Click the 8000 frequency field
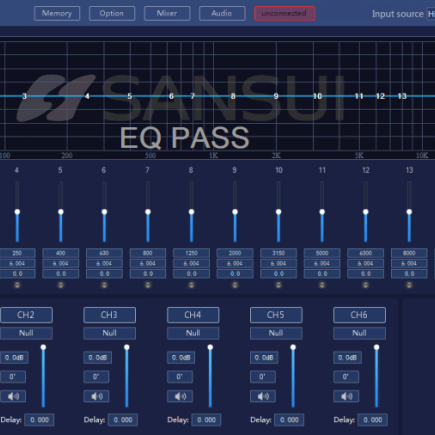435x435 pixels. click(x=409, y=253)
